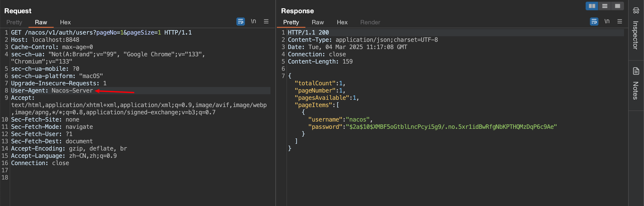
Task: Switch to top-bottom split layout view
Action: pos(605,6)
